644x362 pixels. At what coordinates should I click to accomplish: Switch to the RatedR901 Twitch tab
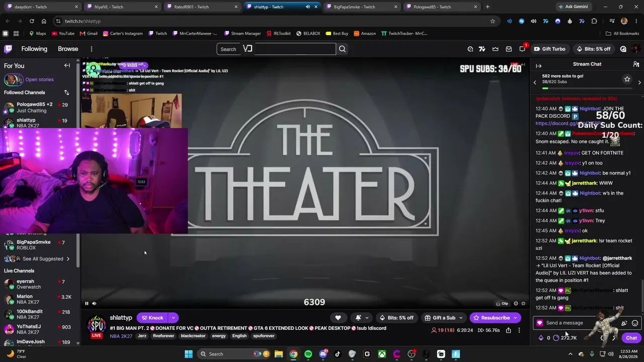click(201, 7)
